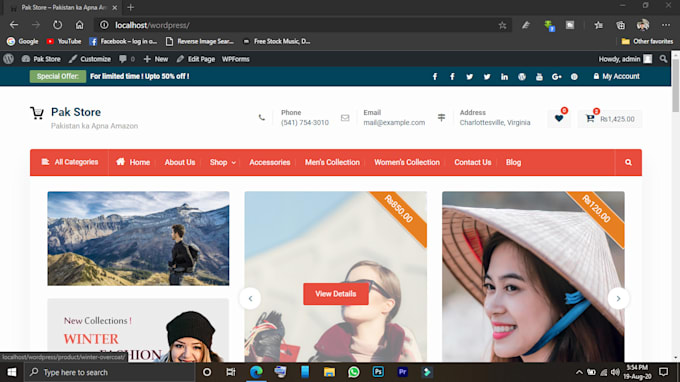
Task: Click the phone number (541) 754-3010
Action: (x=305, y=123)
